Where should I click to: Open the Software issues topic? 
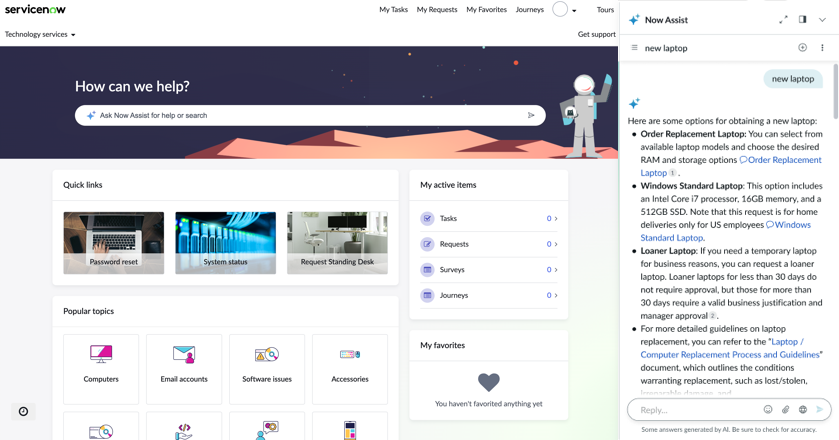coord(267,369)
